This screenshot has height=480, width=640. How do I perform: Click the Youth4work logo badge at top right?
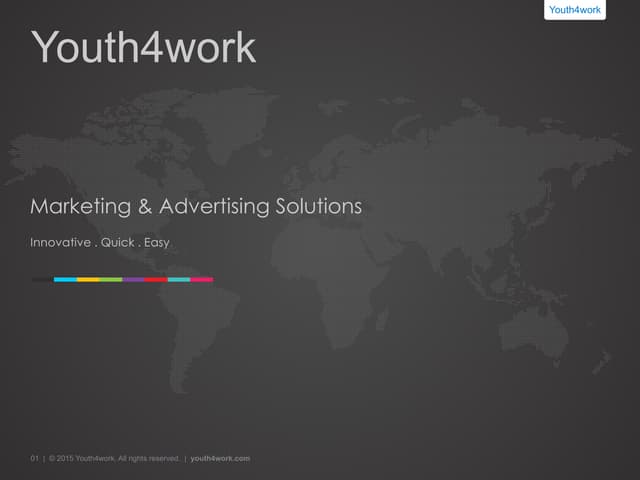[x=575, y=10]
